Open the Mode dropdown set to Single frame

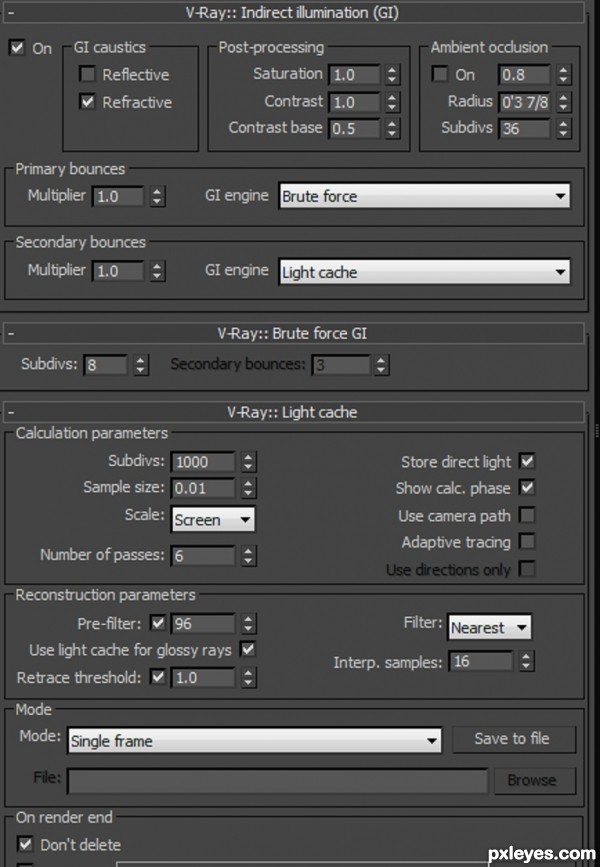(x=254, y=741)
